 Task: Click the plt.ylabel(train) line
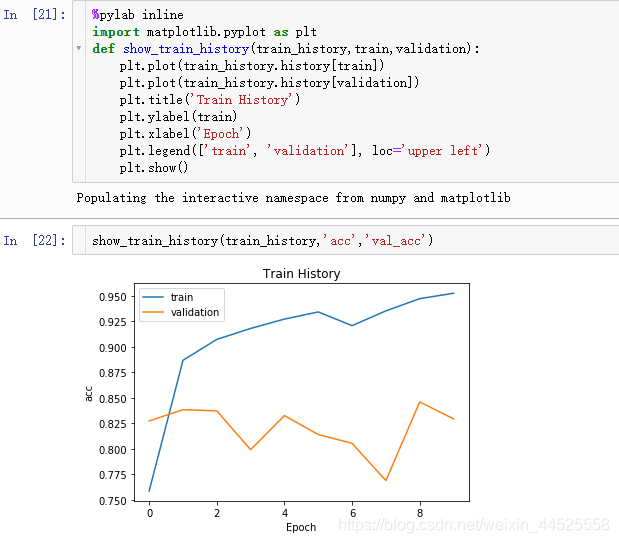point(178,117)
